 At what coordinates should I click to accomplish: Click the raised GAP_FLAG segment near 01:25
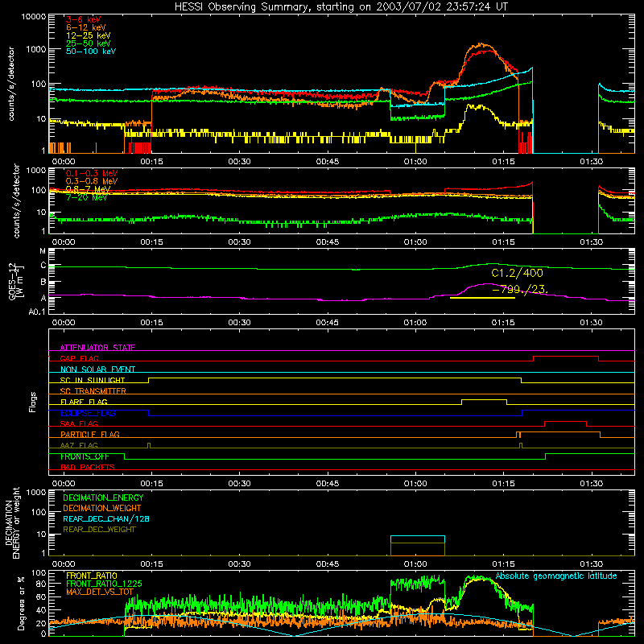click(566, 357)
